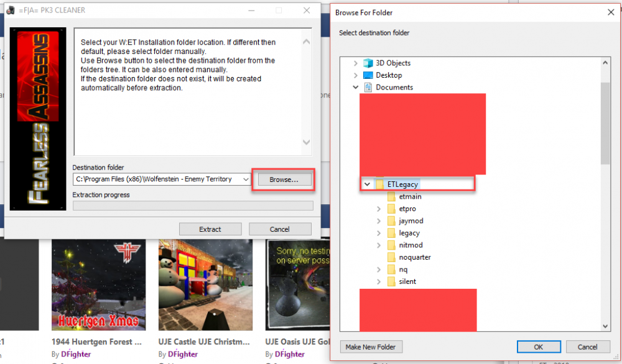The height and width of the screenshot is (364, 622).
Task: Cancel the Browse For Folder dialog
Action: [588, 347]
